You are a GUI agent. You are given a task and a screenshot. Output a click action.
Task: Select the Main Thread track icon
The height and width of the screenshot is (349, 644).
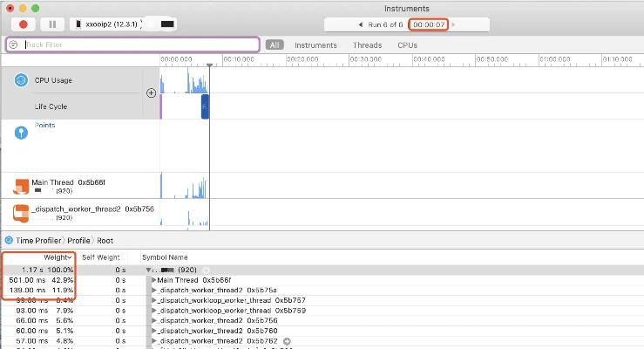coord(22,186)
